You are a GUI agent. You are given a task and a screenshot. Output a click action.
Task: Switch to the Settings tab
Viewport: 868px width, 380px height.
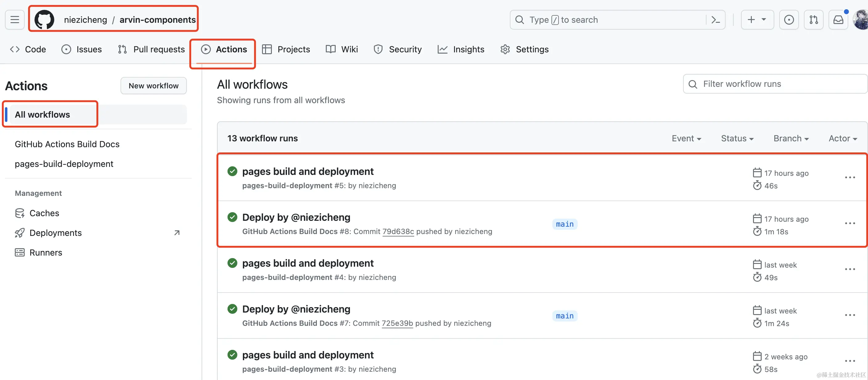pos(525,50)
